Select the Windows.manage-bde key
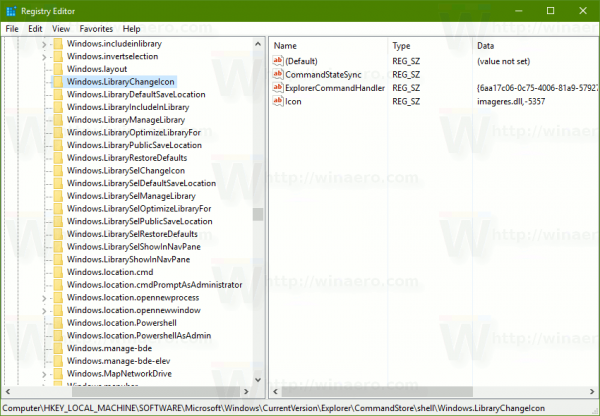The height and width of the screenshot is (416, 600). (x=109, y=348)
